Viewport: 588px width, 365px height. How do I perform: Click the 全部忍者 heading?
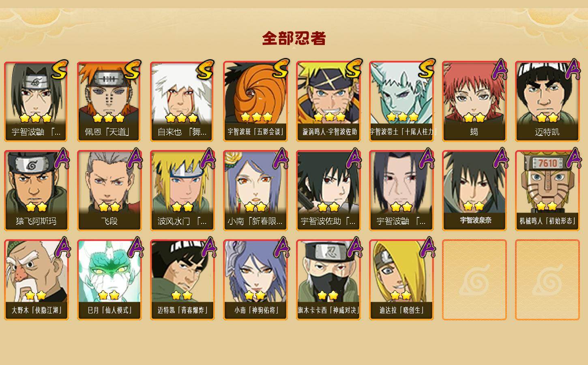(294, 39)
